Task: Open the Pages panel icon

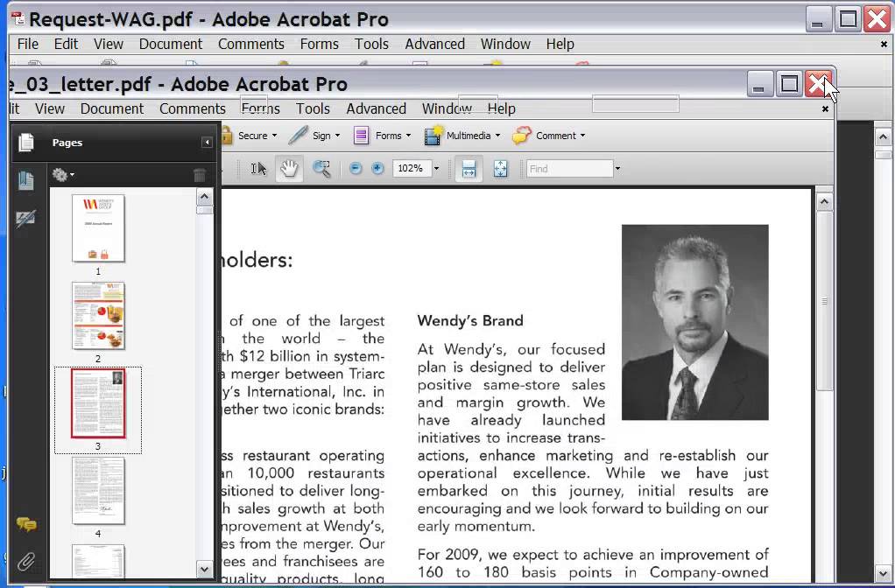Action: (x=26, y=143)
